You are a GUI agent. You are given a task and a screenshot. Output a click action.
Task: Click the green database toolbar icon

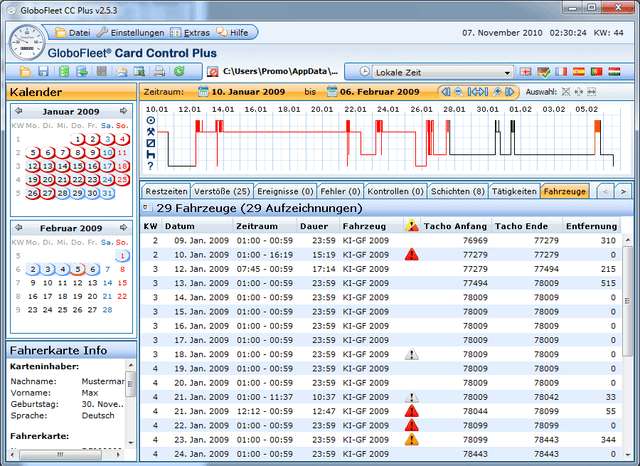63,72
